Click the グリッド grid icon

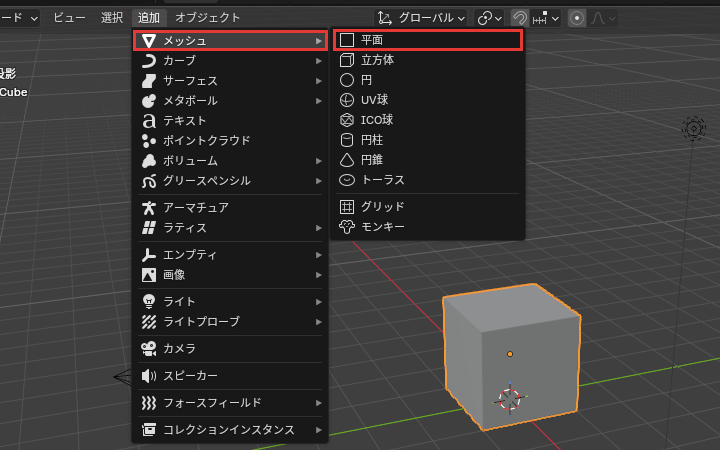click(x=347, y=207)
